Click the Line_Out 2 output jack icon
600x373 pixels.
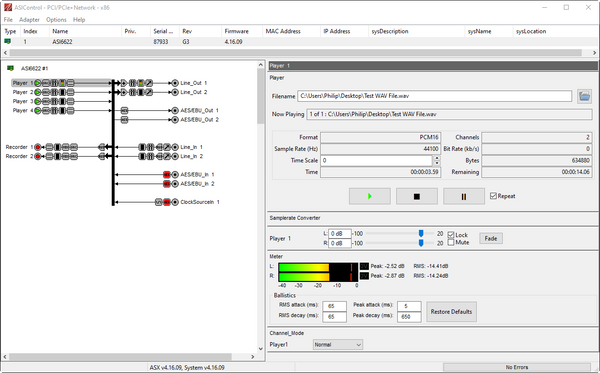pyautogui.click(x=175, y=92)
